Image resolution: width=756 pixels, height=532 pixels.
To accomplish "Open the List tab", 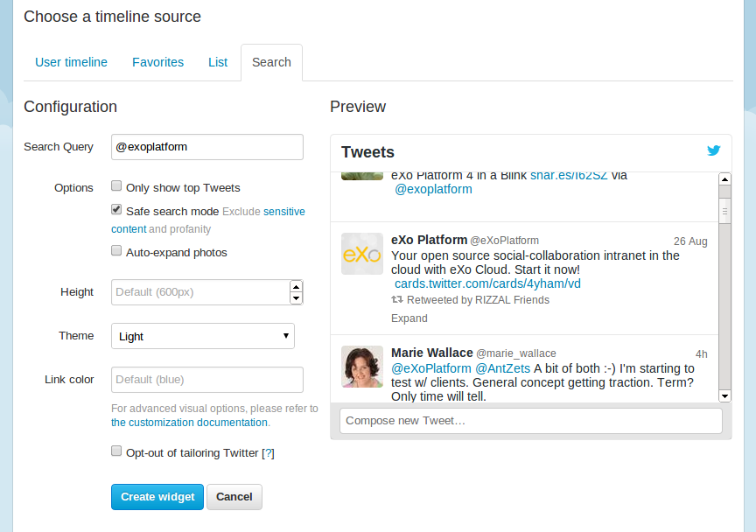I will pos(218,62).
